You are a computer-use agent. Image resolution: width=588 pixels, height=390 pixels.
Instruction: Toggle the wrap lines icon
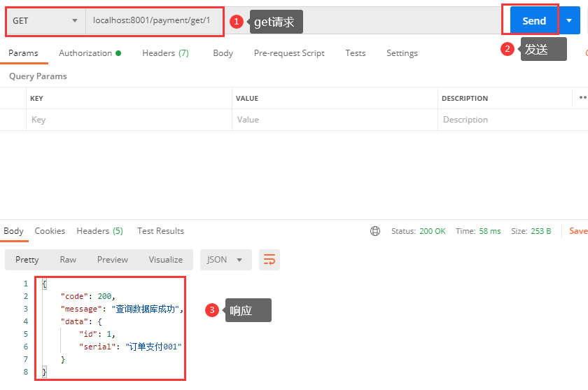click(269, 260)
